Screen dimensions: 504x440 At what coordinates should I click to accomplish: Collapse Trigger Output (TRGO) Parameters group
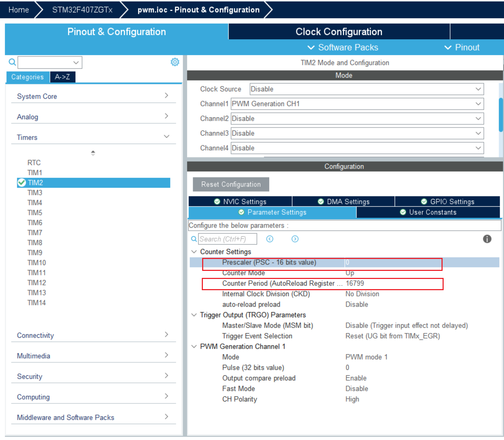point(194,315)
